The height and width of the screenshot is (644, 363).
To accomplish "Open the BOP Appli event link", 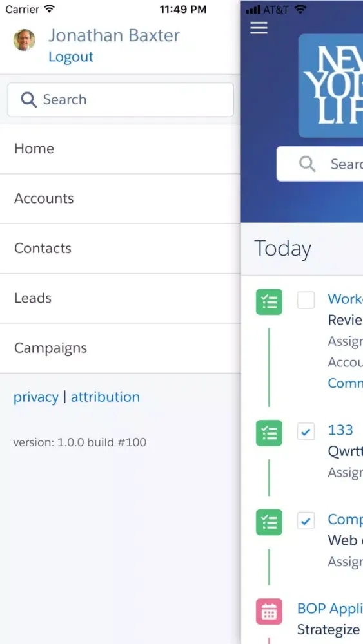I will [330, 609].
